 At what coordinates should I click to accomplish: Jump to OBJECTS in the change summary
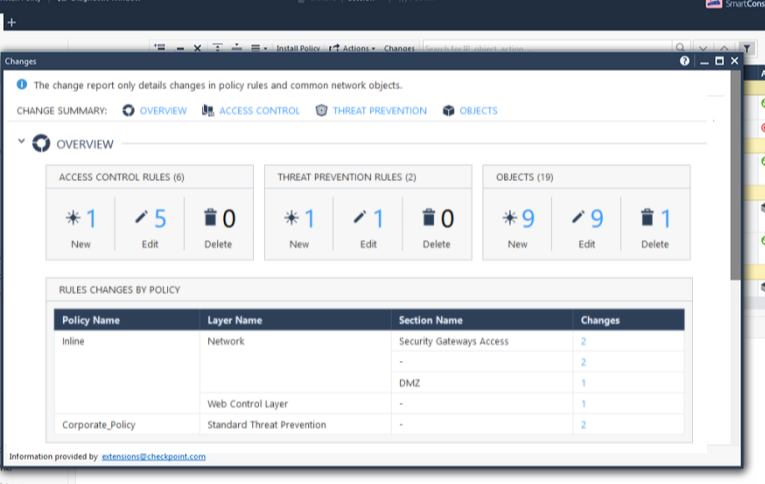point(478,111)
